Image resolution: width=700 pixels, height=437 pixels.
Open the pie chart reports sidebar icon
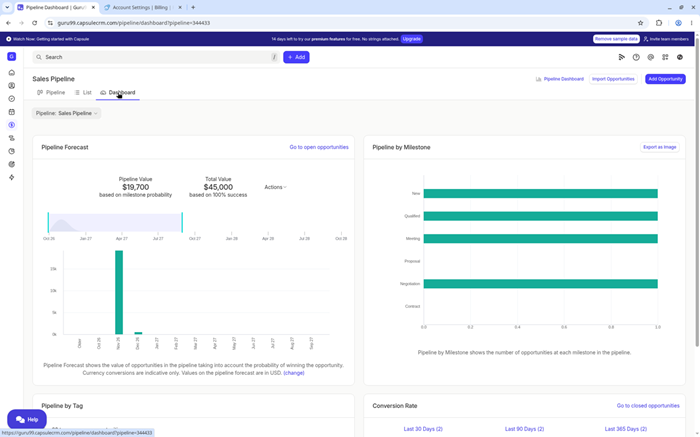12,151
